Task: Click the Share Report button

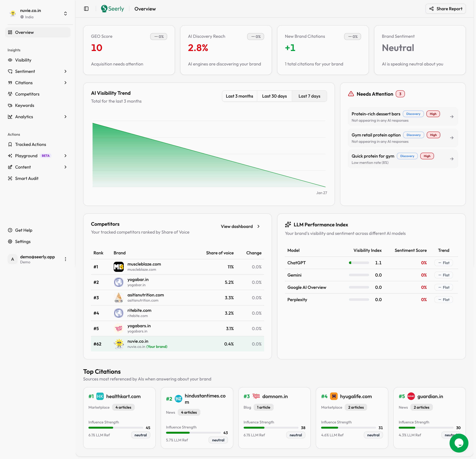Action: [445, 9]
